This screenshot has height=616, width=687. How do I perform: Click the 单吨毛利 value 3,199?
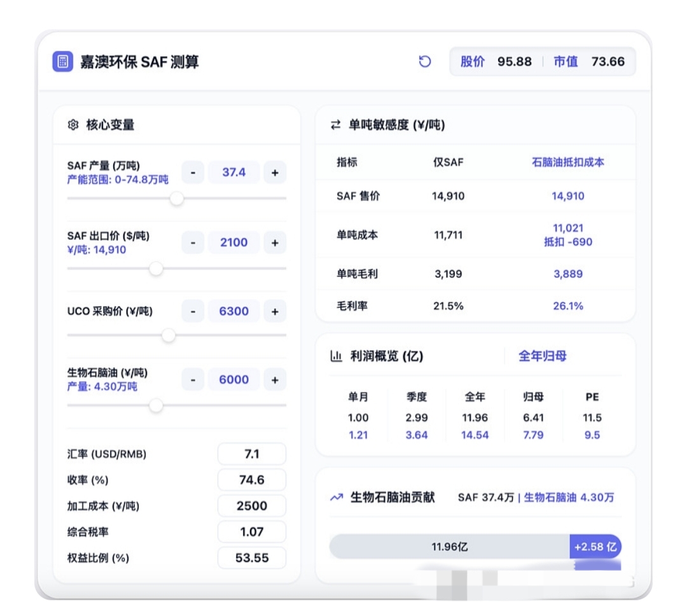pyautogui.click(x=448, y=274)
